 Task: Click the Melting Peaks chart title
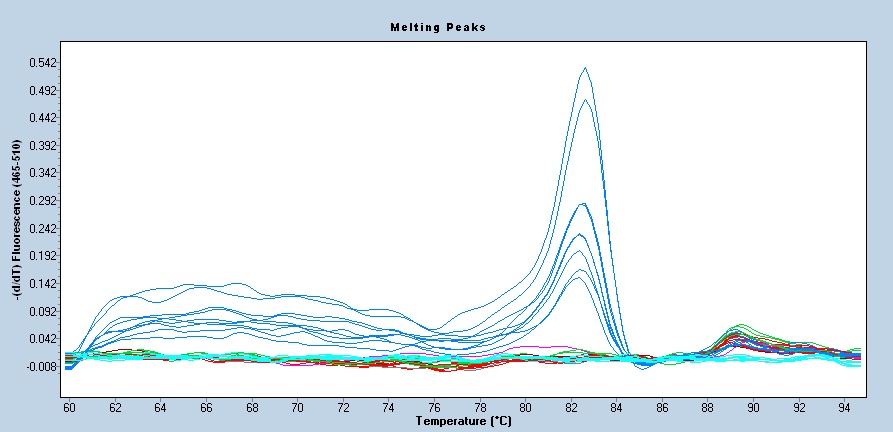(x=437, y=27)
